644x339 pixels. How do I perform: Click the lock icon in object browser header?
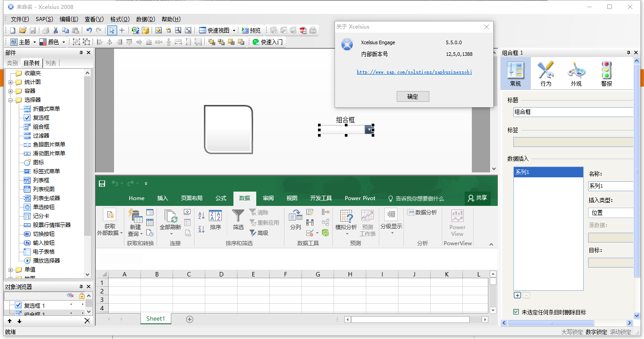pos(82,296)
